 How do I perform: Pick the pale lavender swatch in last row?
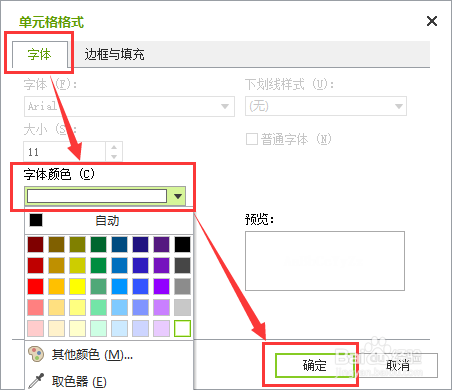pyautogui.click(x=162, y=329)
